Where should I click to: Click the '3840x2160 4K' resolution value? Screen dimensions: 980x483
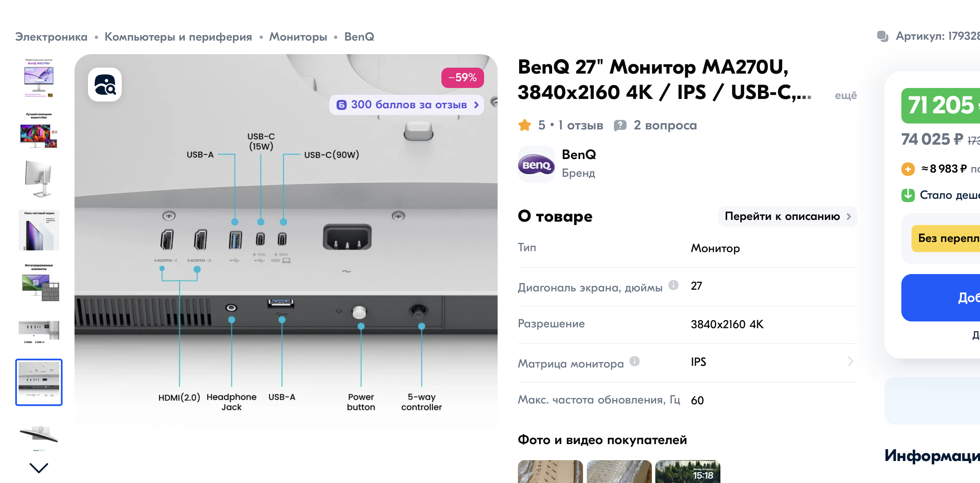(x=727, y=324)
